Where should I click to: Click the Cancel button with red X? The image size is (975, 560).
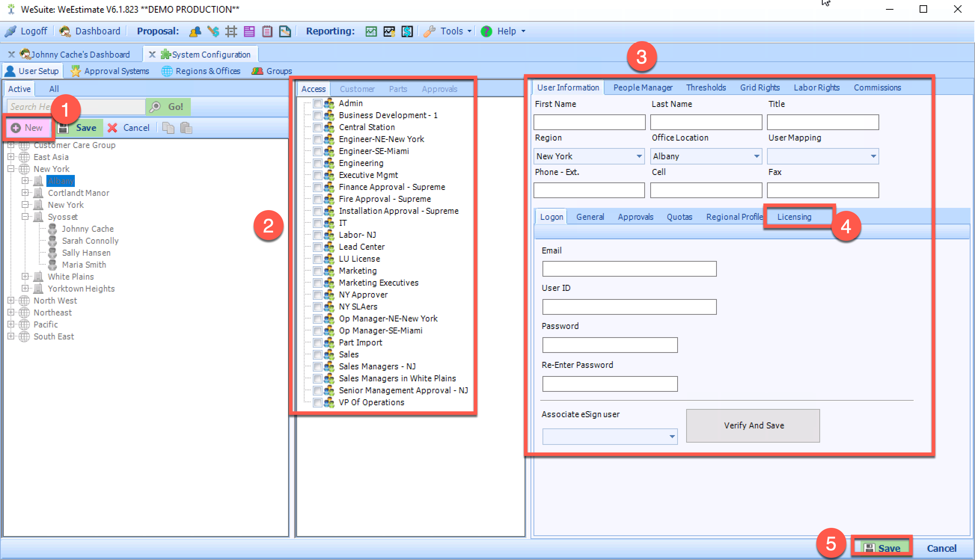tap(129, 128)
